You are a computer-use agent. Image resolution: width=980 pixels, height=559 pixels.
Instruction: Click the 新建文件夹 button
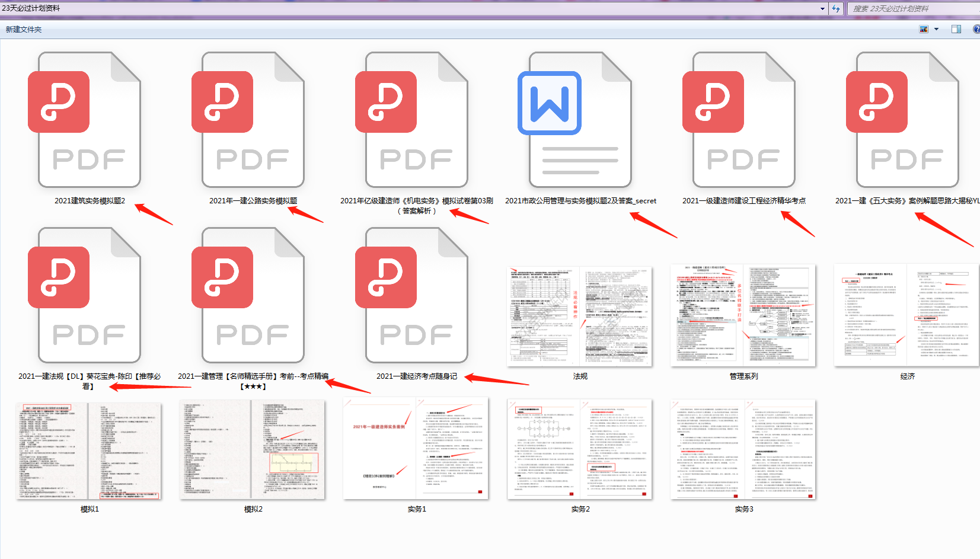pos(24,29)
